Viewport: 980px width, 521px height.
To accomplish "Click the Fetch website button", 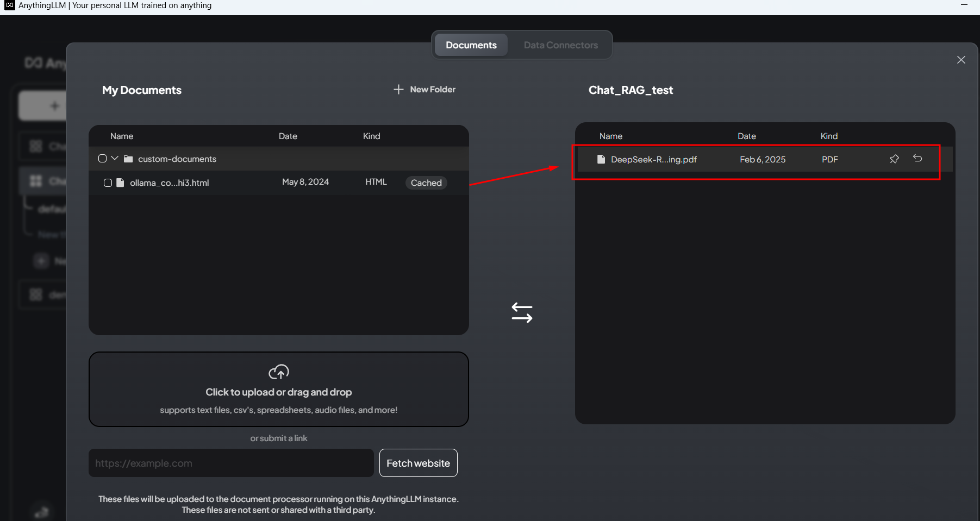I will click(418, 463).
